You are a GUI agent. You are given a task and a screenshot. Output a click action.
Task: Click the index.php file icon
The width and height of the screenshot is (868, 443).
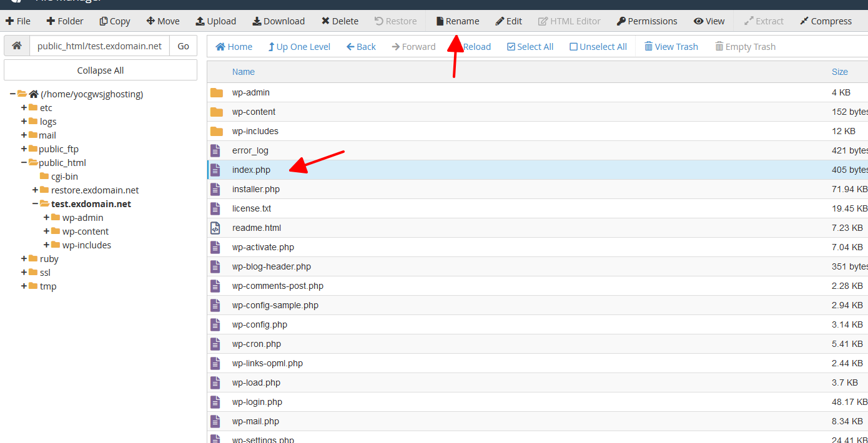pyautogui.click(x=215, y=170)
